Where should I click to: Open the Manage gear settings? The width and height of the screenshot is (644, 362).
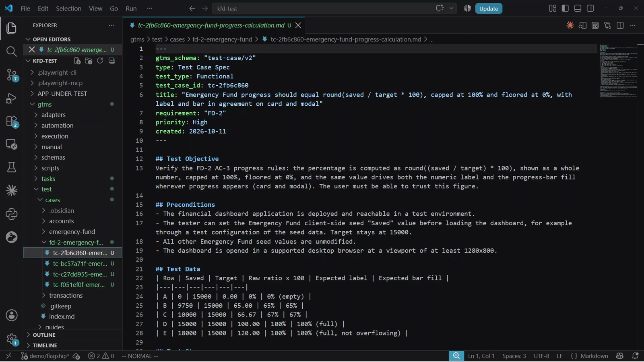coord(11,339)
